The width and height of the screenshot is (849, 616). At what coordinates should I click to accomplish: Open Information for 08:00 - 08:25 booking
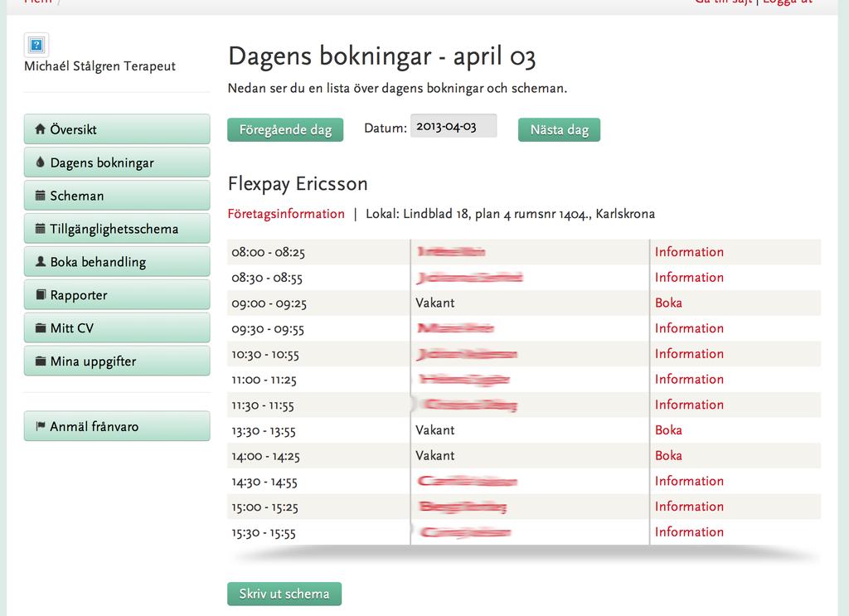689,252
